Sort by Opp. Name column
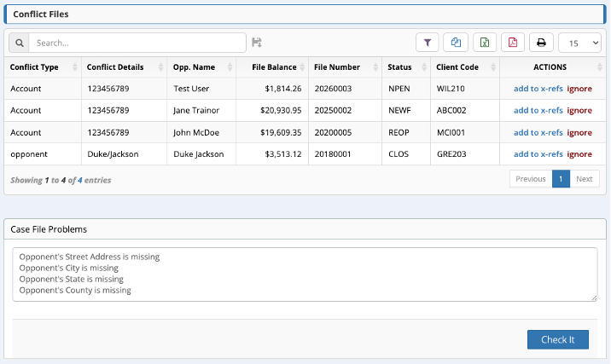The width and height of the screenshot is (611, 364). click(201, 67)
